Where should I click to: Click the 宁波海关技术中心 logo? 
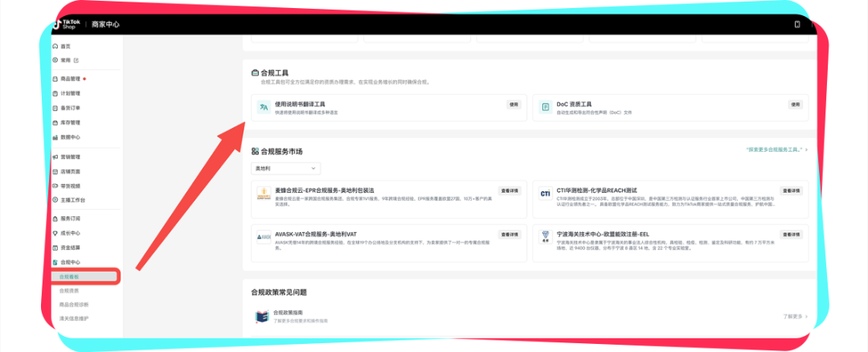point(545,237)
